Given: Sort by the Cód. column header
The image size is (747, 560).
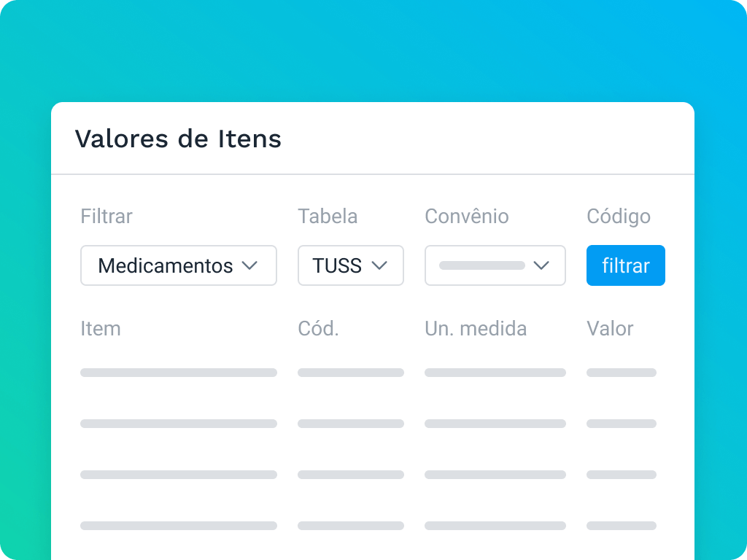Looking at the screenshot, I should point(319,329).
